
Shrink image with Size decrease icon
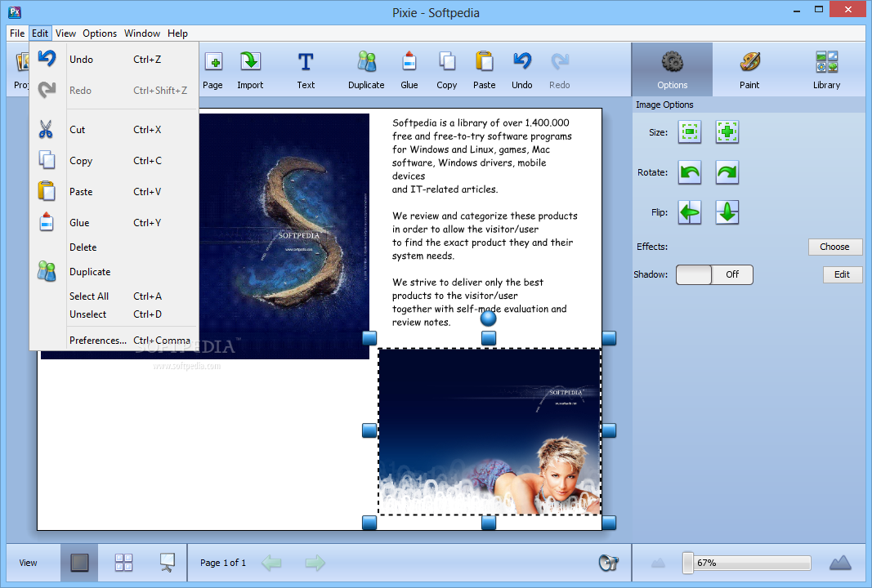690,132
